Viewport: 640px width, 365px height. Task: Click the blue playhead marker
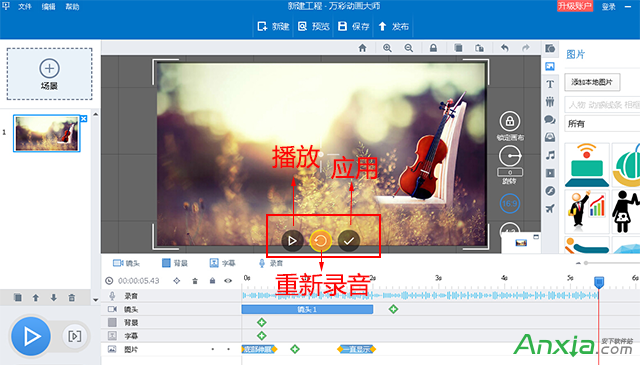point(599,282)
